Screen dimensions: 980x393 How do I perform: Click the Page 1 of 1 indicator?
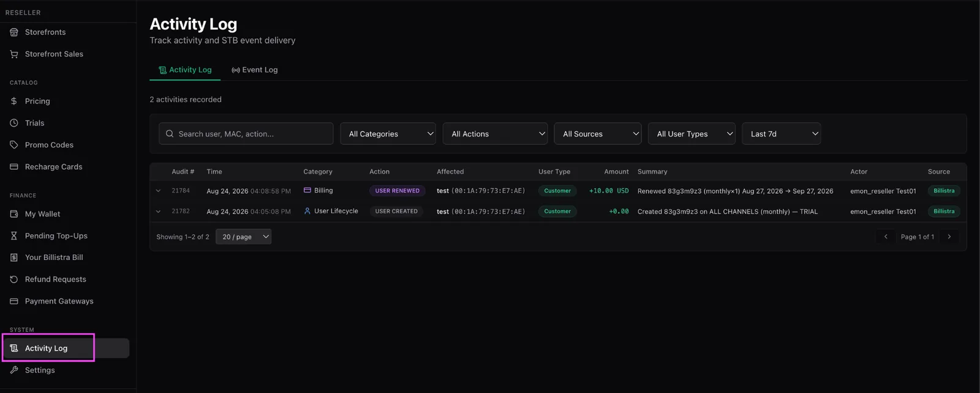pos(918,237)
